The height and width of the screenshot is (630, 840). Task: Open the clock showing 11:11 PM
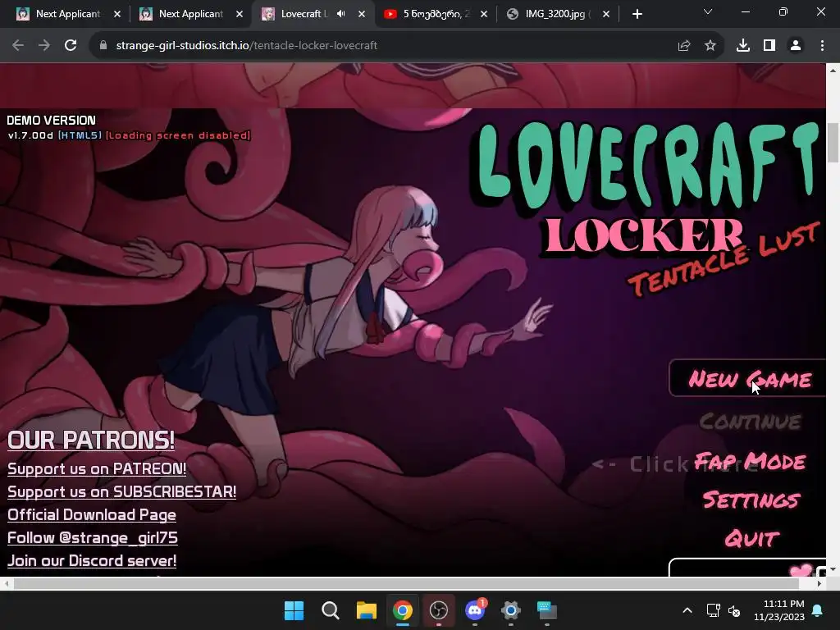coord(779,610)
